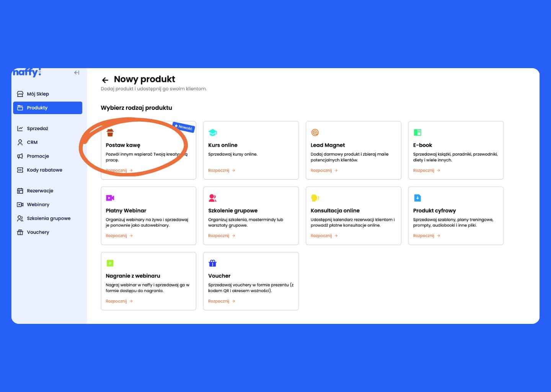
Task: Click the green play Nagranie z webinaru icon
Action: point(110,263)
